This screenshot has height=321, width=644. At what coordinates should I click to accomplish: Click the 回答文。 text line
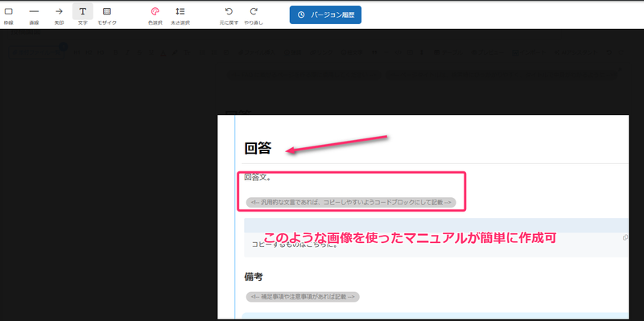(257, 178)
